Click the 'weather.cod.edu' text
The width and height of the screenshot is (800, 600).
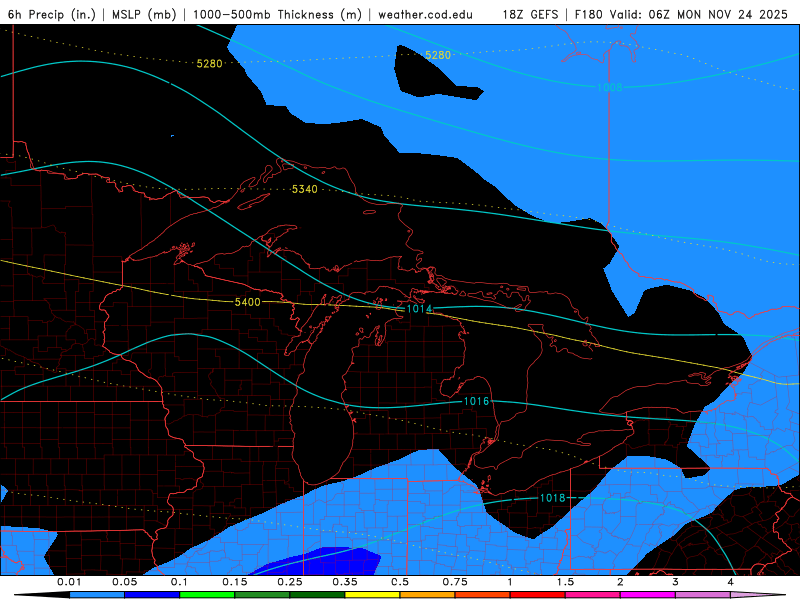[425, 15]
